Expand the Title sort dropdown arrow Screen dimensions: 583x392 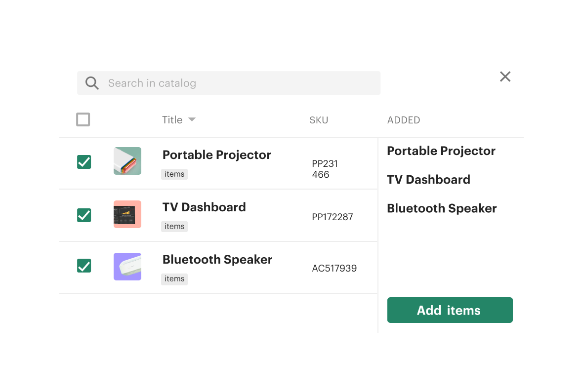pyautogui.click(x=192, y=119)
